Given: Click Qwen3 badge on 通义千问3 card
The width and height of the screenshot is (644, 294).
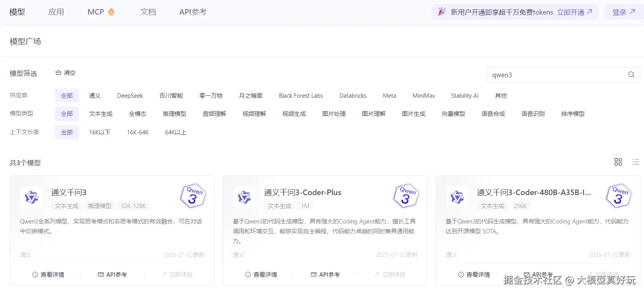Looking at the screenshot, I should [x=193, y=195].
